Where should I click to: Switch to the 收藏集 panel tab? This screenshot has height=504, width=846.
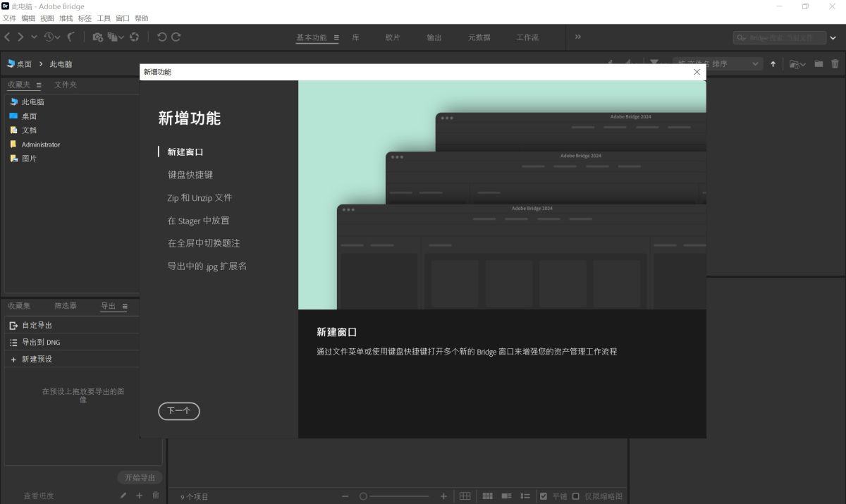(19, 306)
